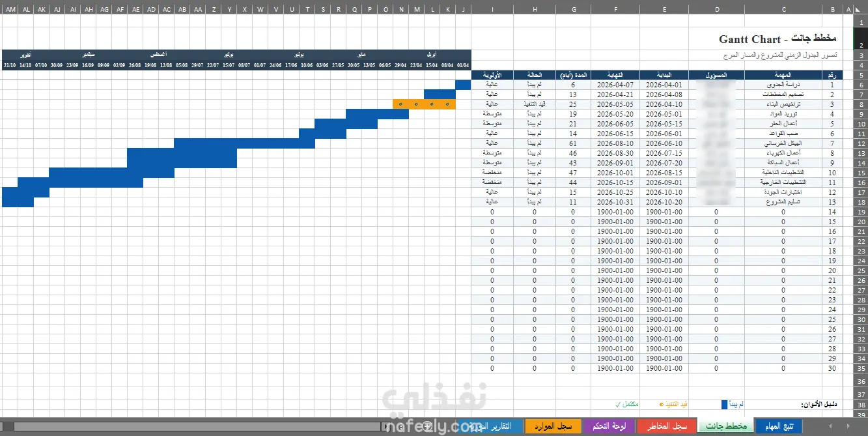
Task: Click the end date 2026-04-21
Action: pos(616,94)
